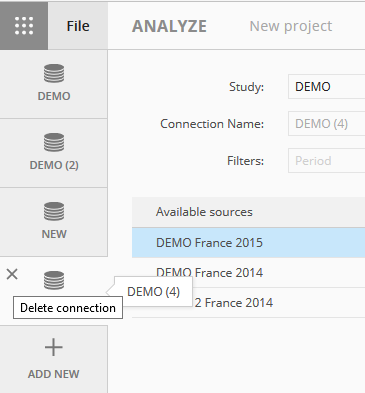Switch to the ANALYZE tab
Screen dimensions: 365x393
(x=169, y=26)
